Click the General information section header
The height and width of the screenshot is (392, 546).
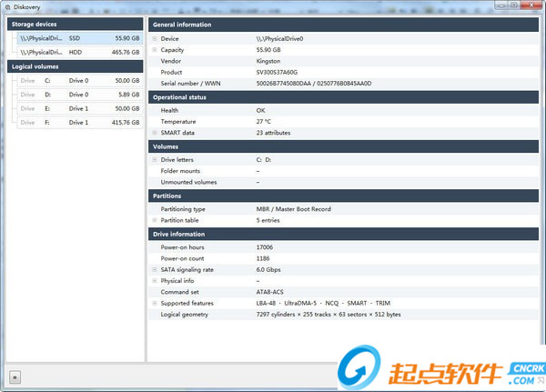343,25
